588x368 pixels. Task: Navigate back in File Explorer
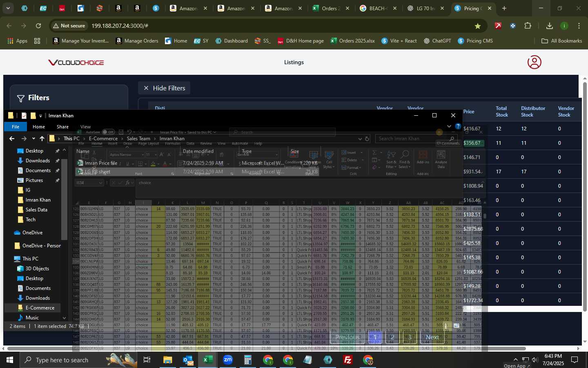pyautogui.click(x=11, y=139)
